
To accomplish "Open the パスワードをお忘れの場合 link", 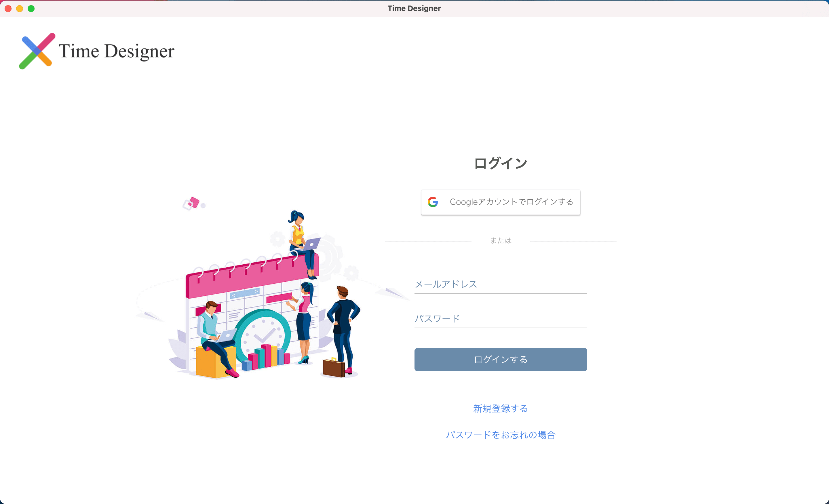I will [501, 435].
